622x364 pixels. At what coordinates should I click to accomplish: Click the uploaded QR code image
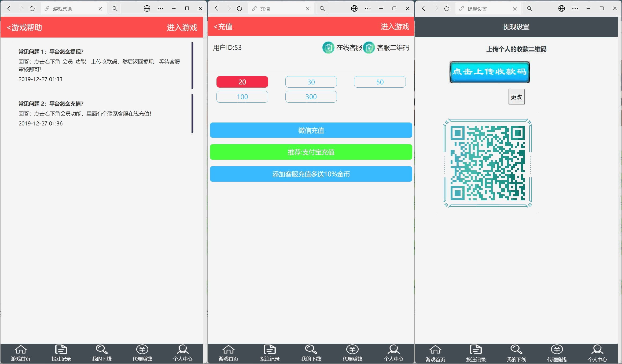487,163
